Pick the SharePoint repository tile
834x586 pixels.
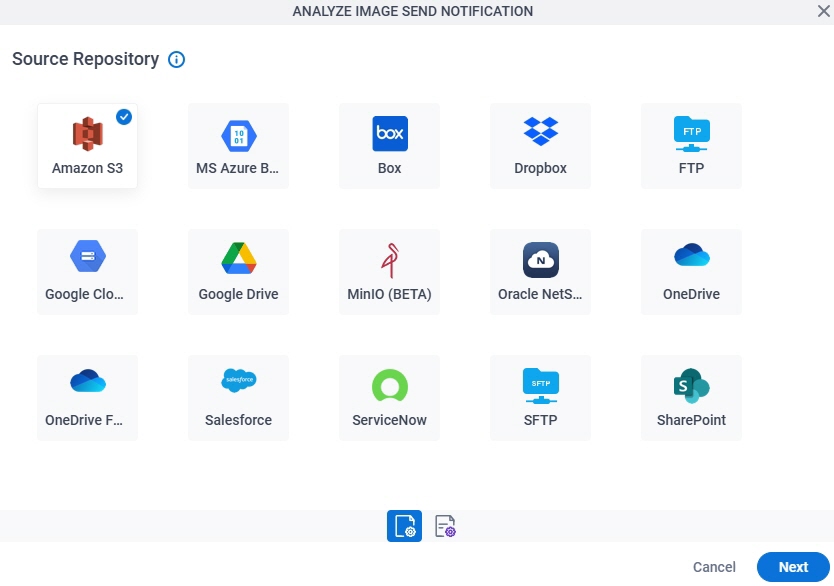tap(691, 398)
